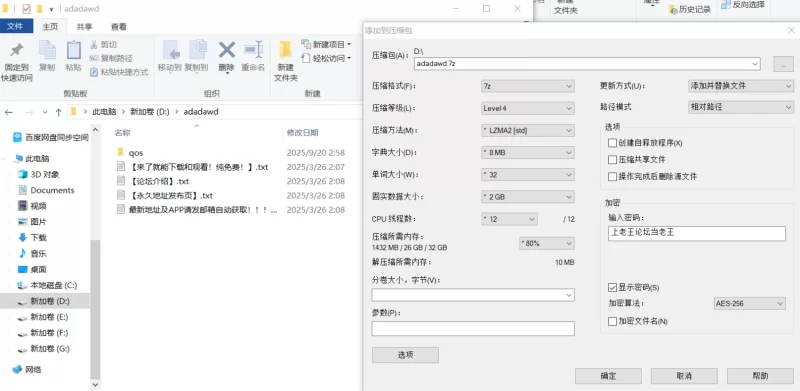
Task: Open 字典大小 8 MB dropdown
Action: point(528,153)
